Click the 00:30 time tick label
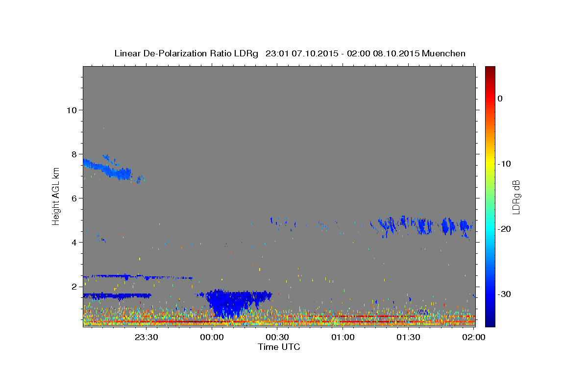This screenshot has height=392, width=588. tap(277, 337)
